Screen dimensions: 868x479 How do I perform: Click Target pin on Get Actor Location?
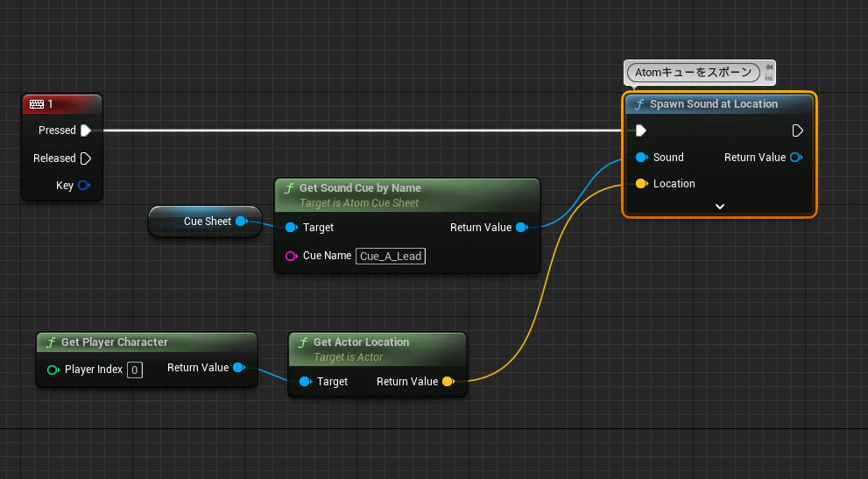pyautogui.click(x=305, y=382)
